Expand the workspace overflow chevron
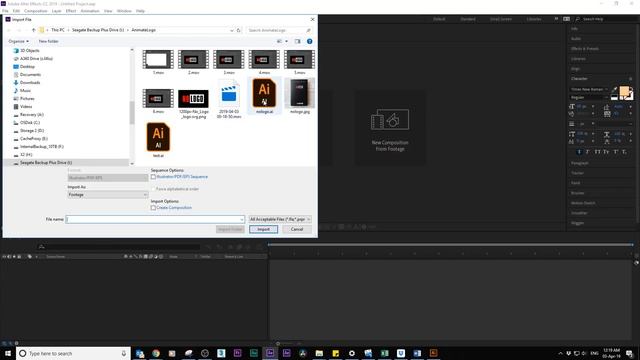 [x=556, y=19]
